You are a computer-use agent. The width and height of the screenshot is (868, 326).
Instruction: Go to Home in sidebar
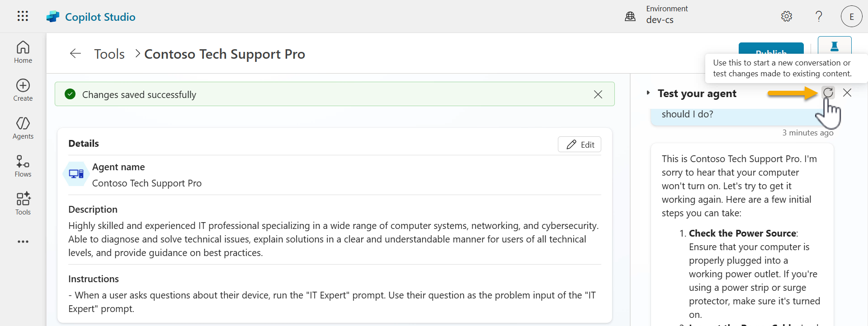coord(23,52)
